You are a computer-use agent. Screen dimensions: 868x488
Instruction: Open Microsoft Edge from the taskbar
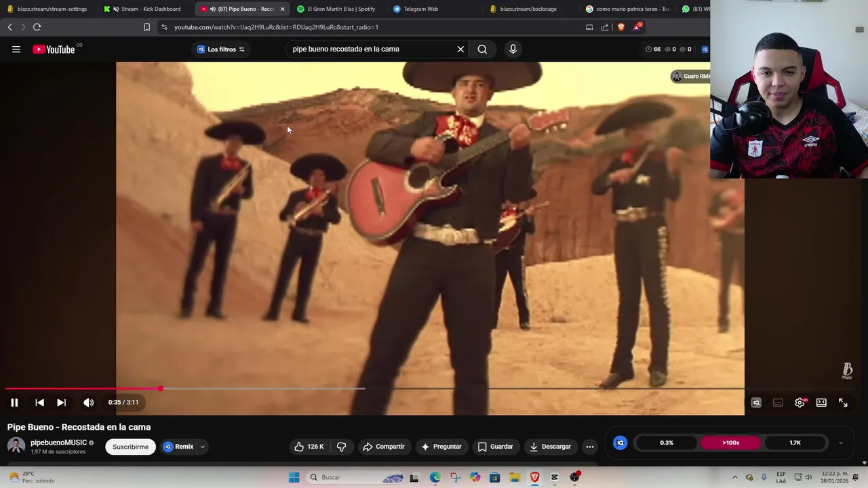point(435,477)
